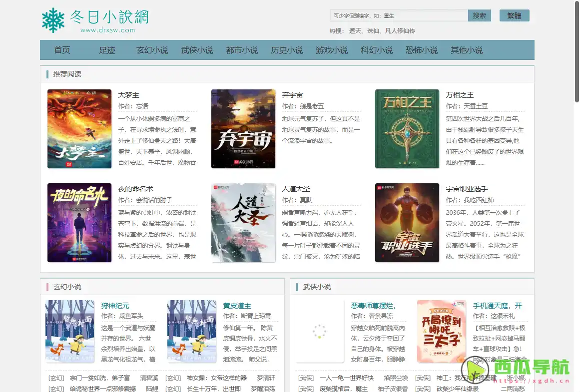Open the novel 黄皮道主

(x=237, y=305)
